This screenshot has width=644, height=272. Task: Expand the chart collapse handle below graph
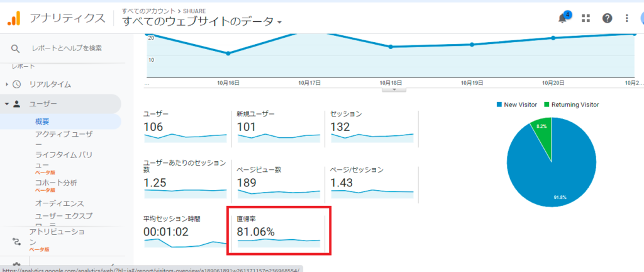(394, 89)
